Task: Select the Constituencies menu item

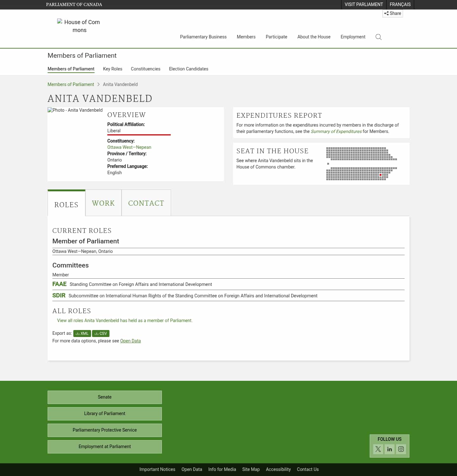Action: (x=145, y=69)
